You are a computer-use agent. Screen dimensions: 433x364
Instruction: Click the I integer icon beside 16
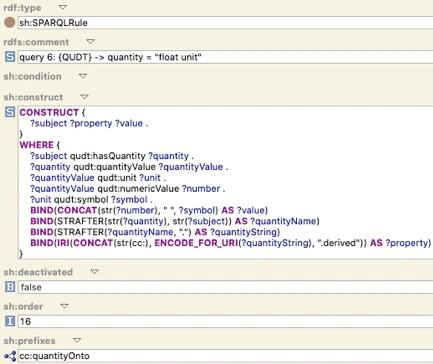click(10, 321)
